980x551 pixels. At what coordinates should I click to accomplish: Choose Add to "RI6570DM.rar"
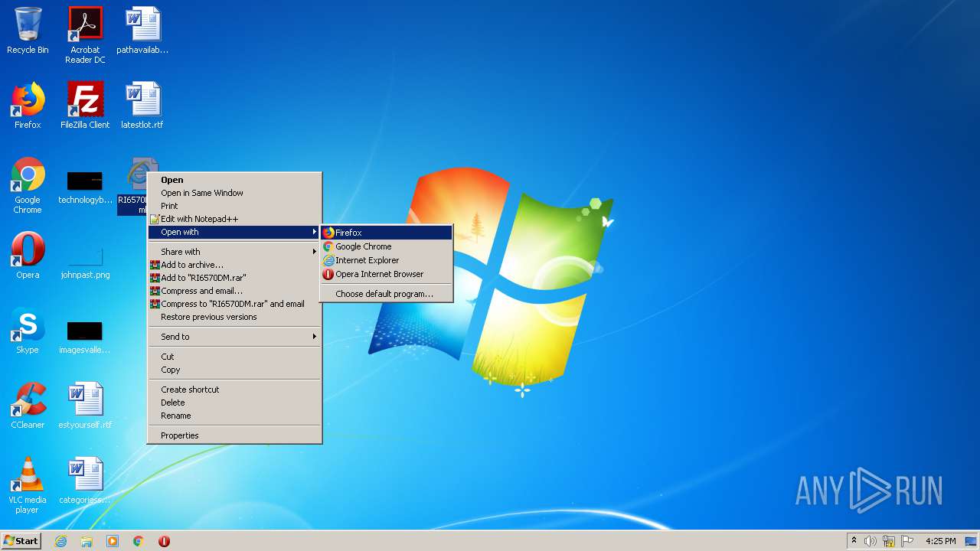pos(234,278)
